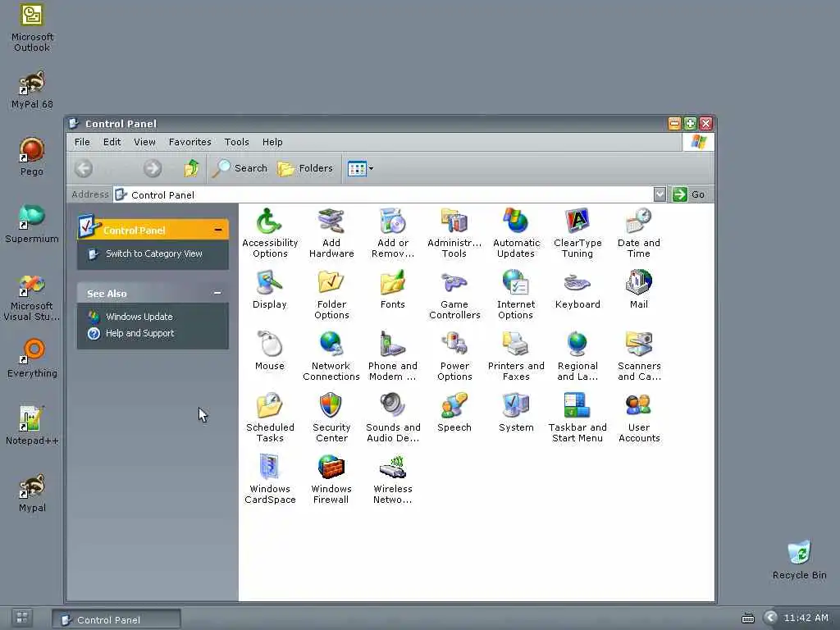Select Recycle Bin desktop icon
Image resolution: width=840 pixels, height=630 pixels.
[x=799, y=559]
